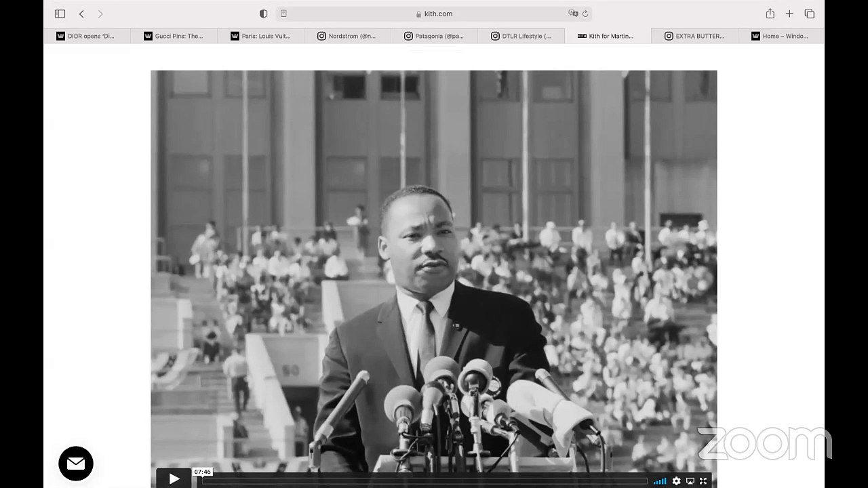Enter fullscreen video mode
This screenshot has width=868, height=488.
[x=703, y=481]
